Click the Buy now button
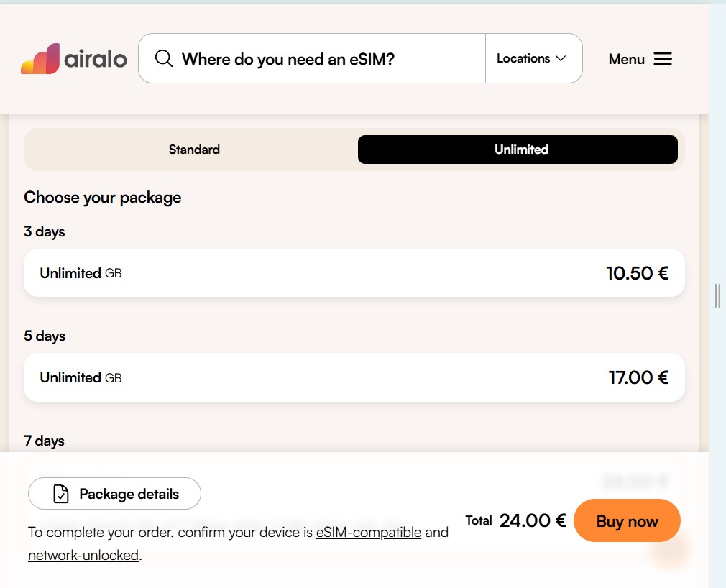This screenshot has height=588, width=726. (626, 520)
